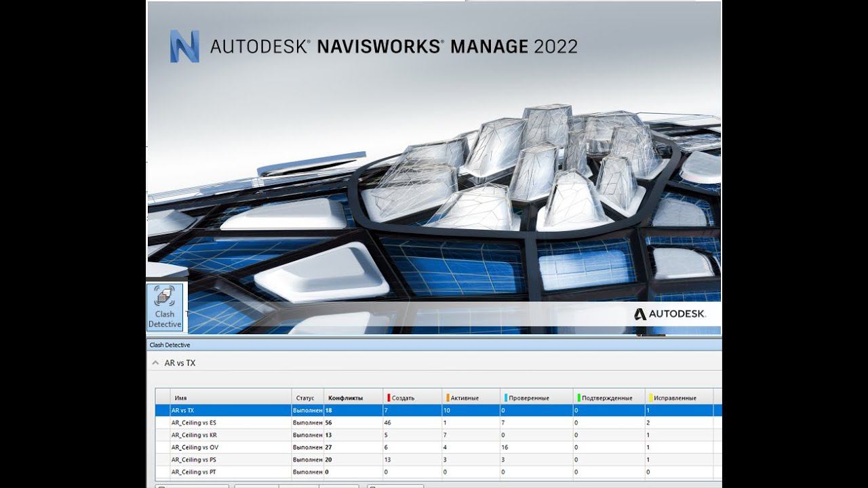Image resolution: width=868 pixels, height=488 pixels.
Task: Click Выполнен status of AR_Ceiling vs KR
Action: coord(308,434)
